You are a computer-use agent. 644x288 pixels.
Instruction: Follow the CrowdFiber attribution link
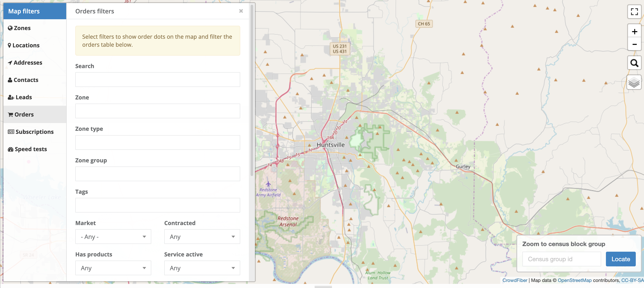pos(515,280)
